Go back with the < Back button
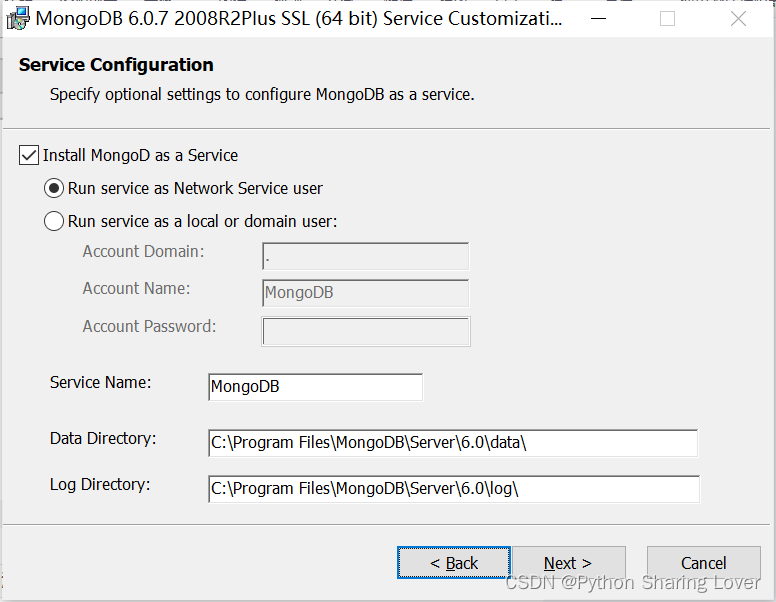 (x=454, y=562)
